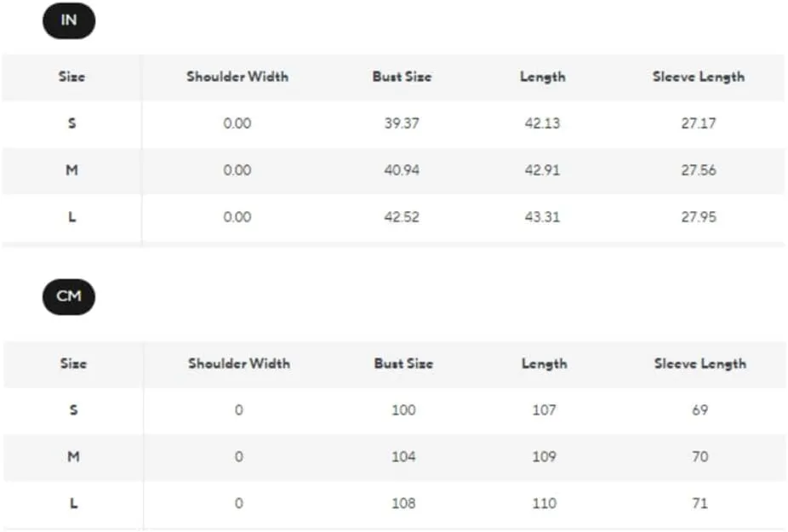
Task: Select size M row in inches table
Action: (x=393, y=170)
